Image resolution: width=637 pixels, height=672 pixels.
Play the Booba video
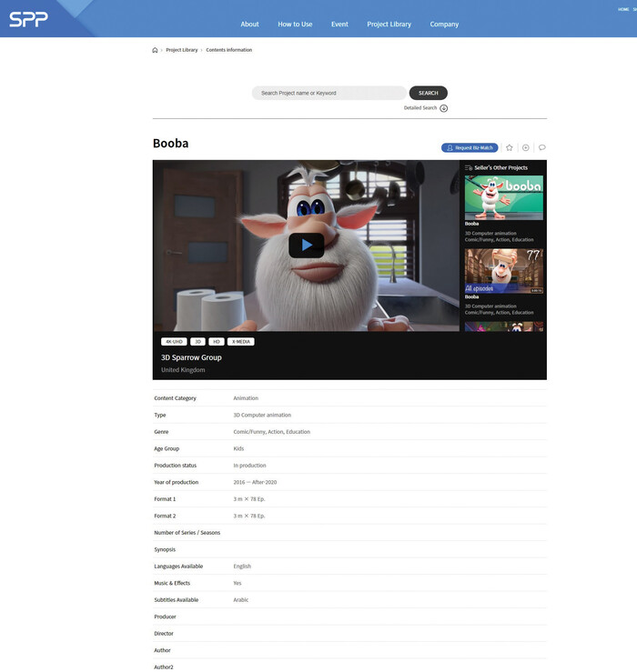pyautogui.click(x=307, y=246)
